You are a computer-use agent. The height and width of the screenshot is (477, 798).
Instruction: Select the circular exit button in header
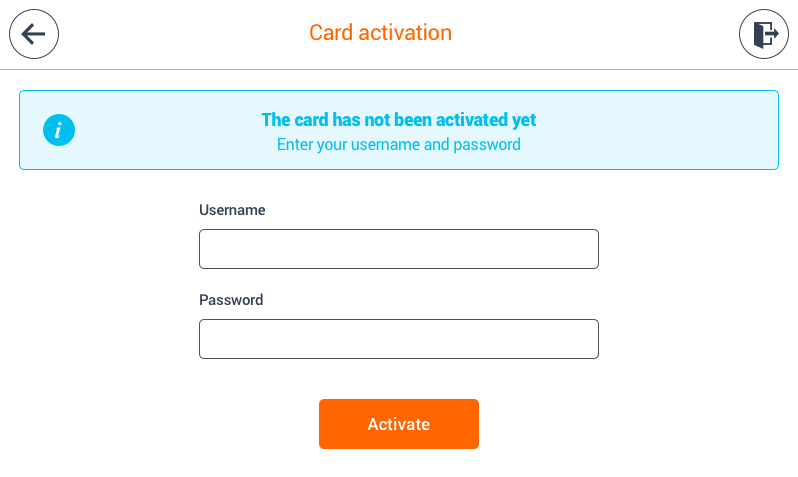click(764, 34)
